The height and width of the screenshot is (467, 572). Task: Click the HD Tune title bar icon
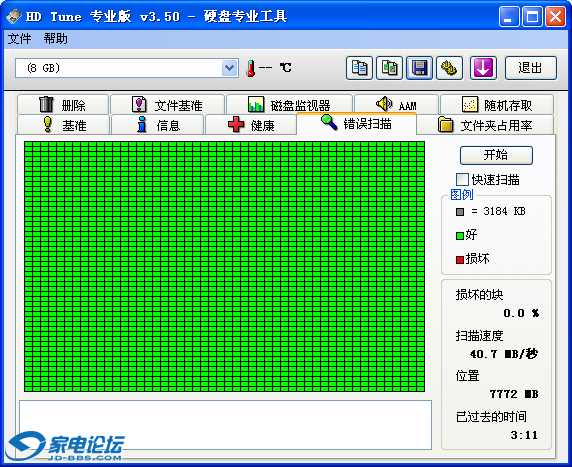[14, 16]
